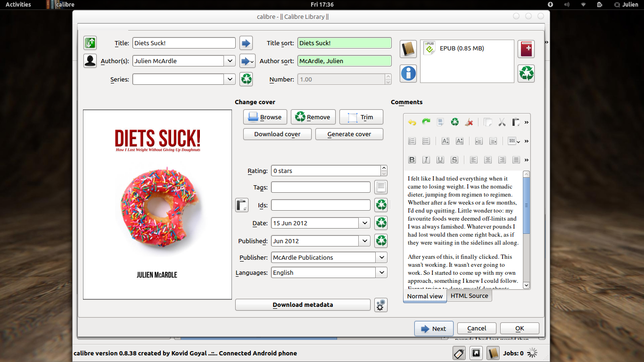The width and height of the screenshot is (644, 362).
Task: Center comment text
Action: [x=488, y=160]
